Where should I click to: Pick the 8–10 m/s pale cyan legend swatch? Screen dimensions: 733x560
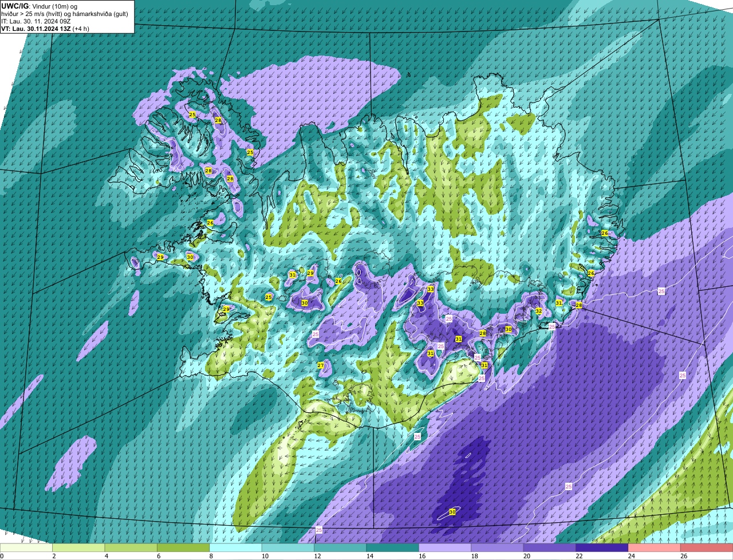tap(236, 548)
